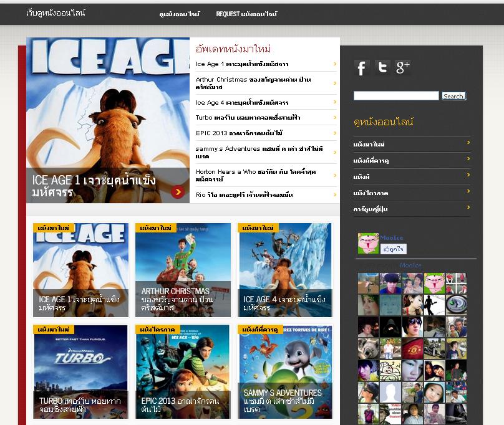Open Ice Age 1 link in update list
This screenshot has height=425, width=504.
[242, 64]
